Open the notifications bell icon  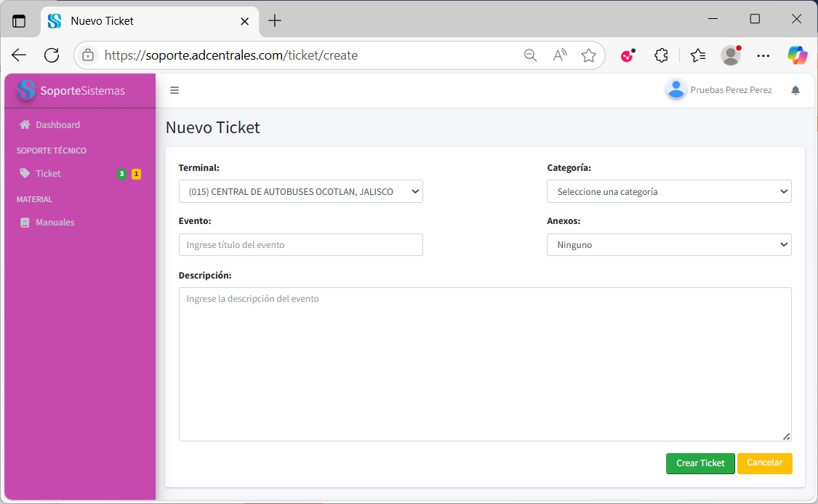click(795, 90)
